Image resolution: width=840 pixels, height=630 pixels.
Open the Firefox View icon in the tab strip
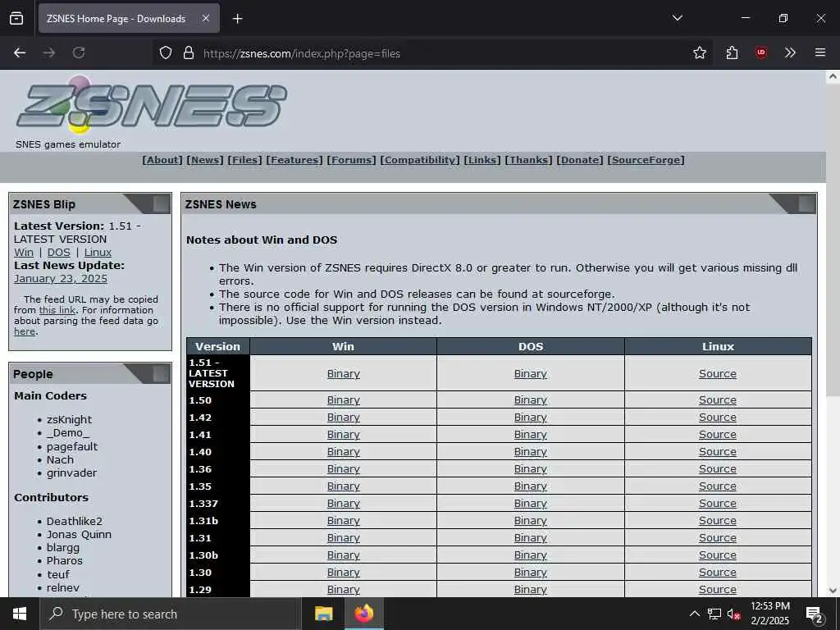pos(16,18)
